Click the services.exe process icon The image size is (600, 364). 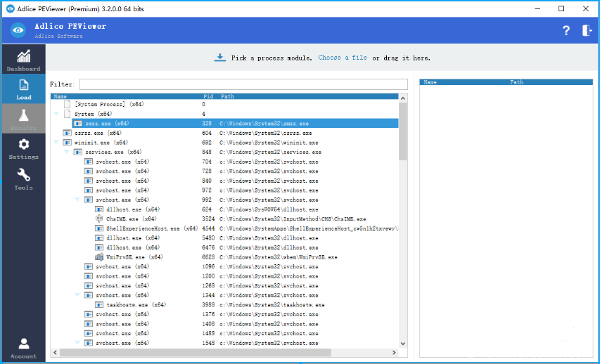(77, 152)
